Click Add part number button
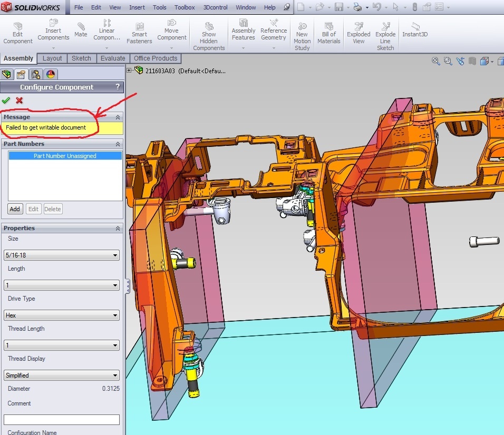The height and width of the screenshot is (435, 504). point(15,209)
